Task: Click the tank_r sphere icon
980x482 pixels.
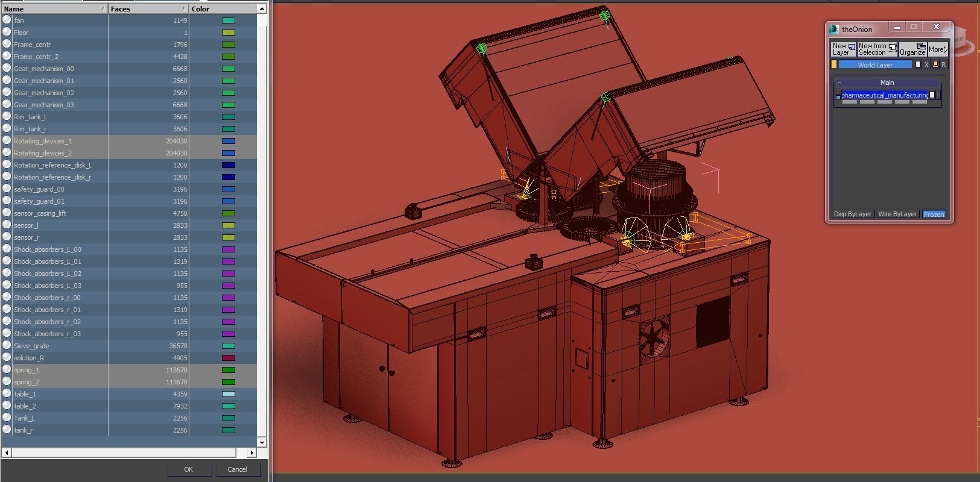Action: [x=7, y=430]
